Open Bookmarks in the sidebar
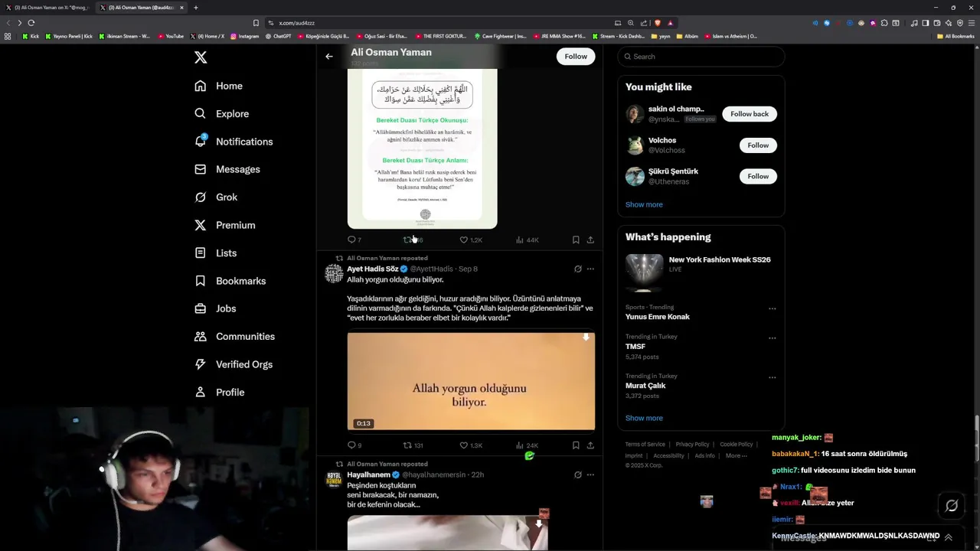Viewport: 980px width, 551px height. click(230, 281)
